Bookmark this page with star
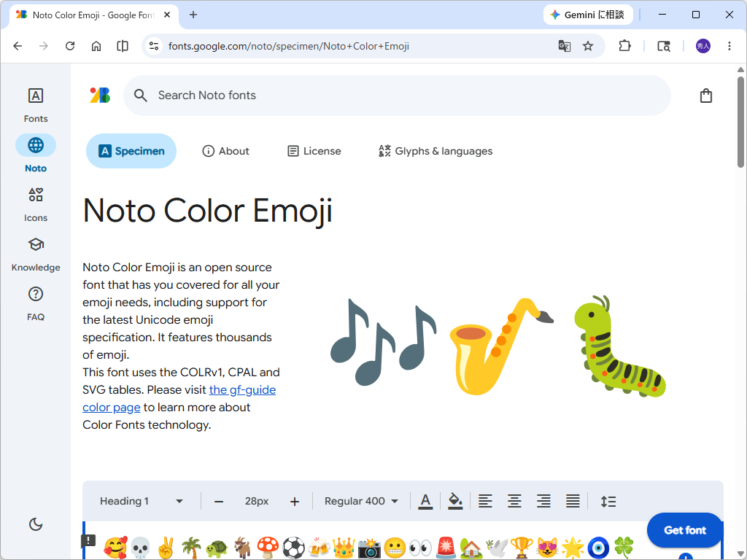This screenshot has height=560, width=747. point(588,46)
